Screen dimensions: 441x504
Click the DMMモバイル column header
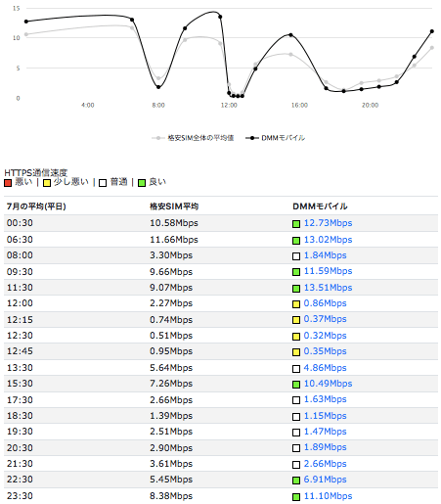click(320, 206)
